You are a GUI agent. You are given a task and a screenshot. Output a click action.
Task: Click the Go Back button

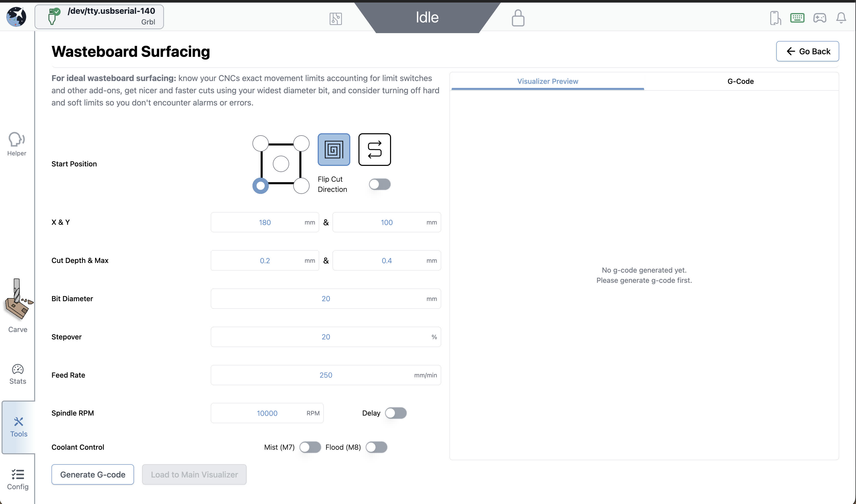(807, 51)
